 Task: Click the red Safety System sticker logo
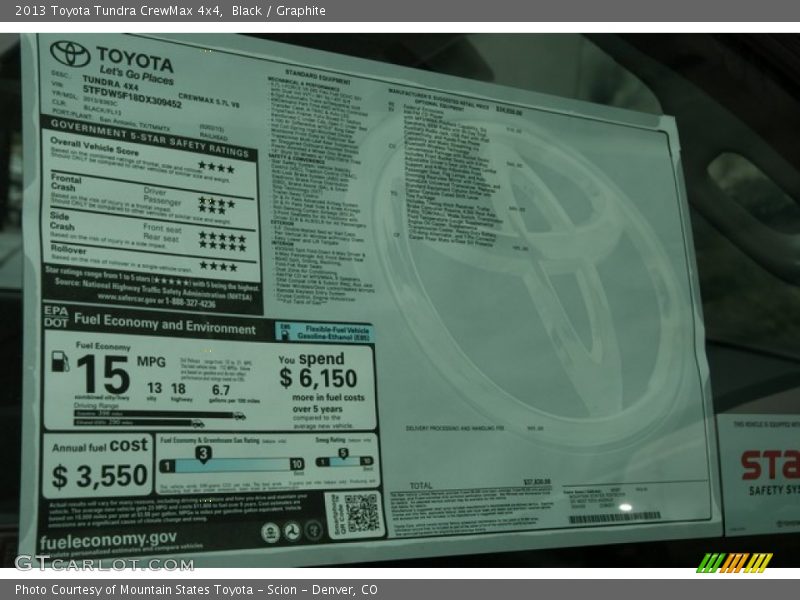(770, 464)
